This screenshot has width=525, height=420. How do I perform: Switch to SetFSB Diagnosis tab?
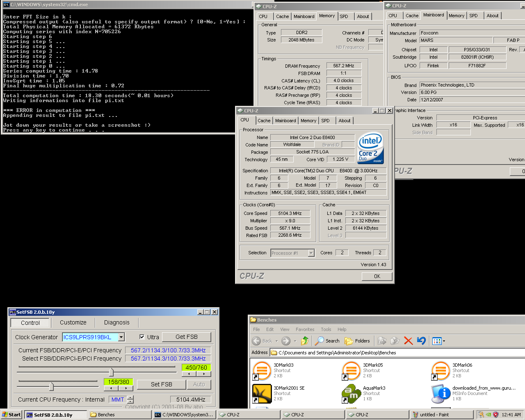[x=116, y=322]
